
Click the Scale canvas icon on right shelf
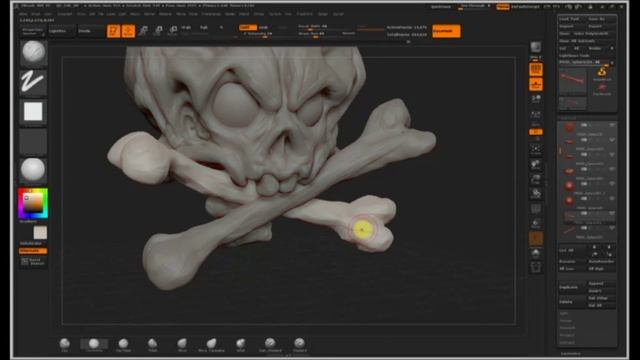click(536, 179)
